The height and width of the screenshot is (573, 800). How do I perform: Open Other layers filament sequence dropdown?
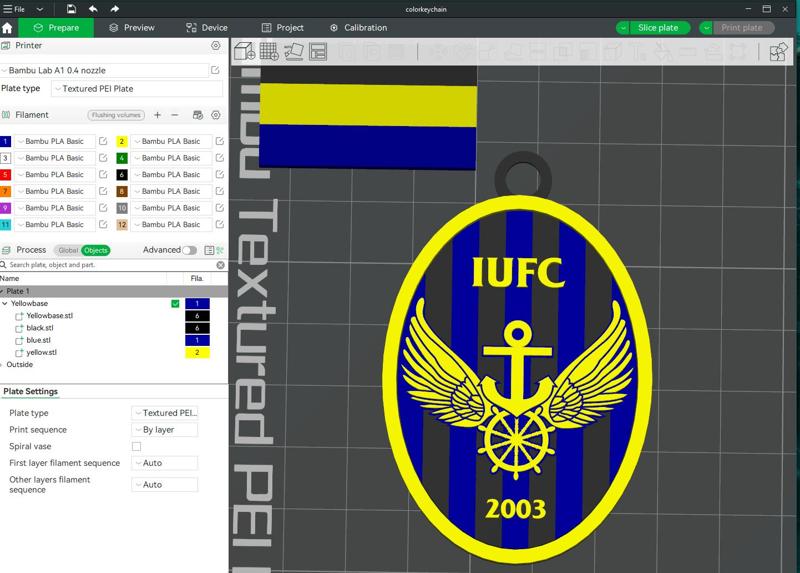pos(164,484)
